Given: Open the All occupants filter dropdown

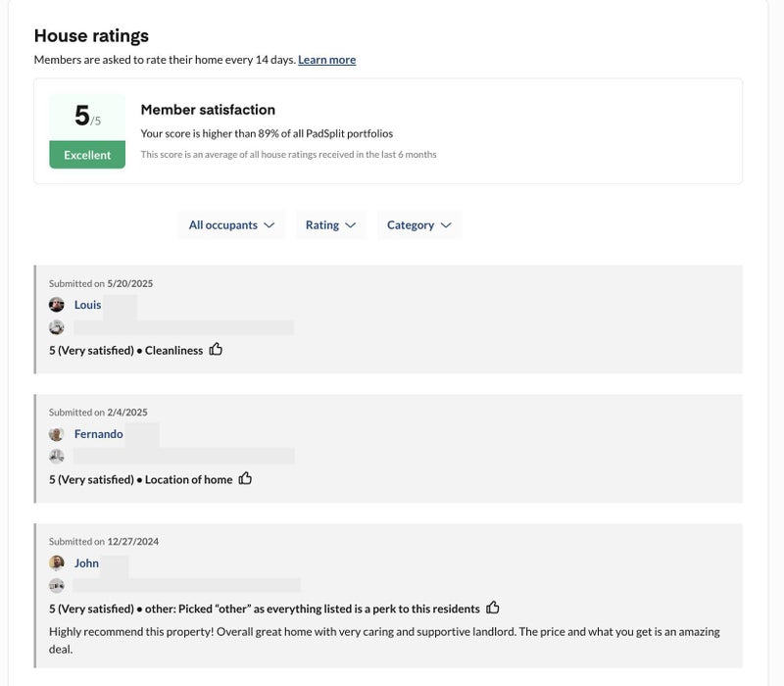Looking at the screenshot, I should (231, 225).
